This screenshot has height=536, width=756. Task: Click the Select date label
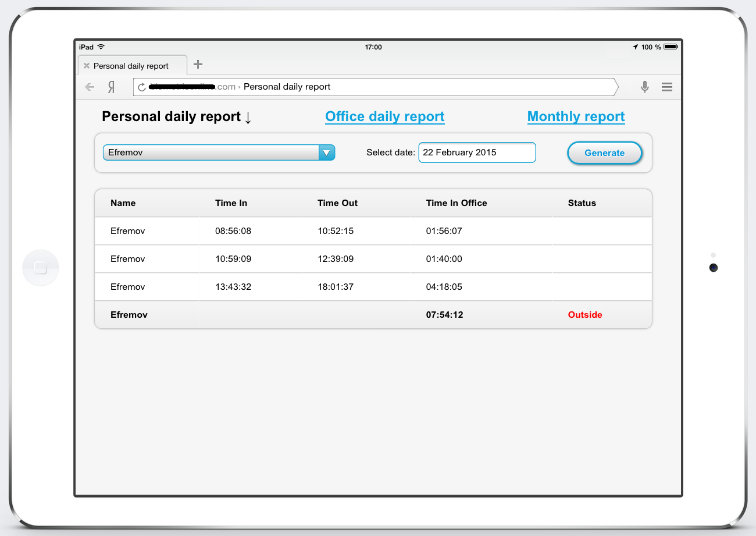pyautogui.click(x=391, y=152)
